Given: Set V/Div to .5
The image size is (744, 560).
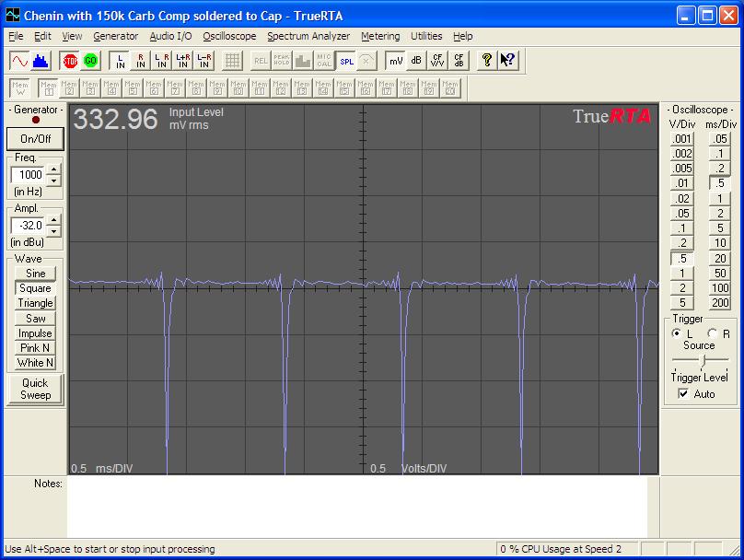Looking at the screenshot, I should [682, 259].
